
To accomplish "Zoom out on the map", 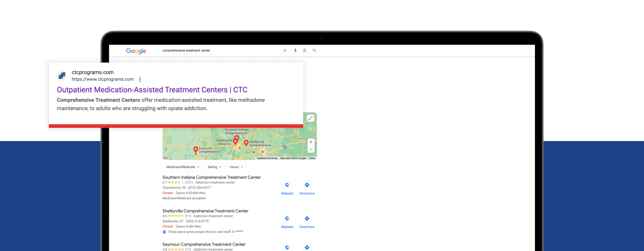I will [x=311, y=149].
